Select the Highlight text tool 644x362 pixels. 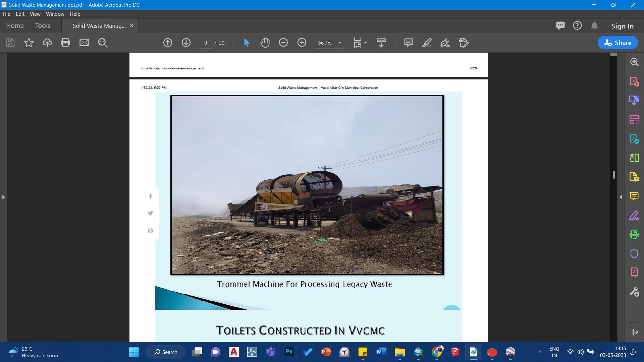(427, 43)
